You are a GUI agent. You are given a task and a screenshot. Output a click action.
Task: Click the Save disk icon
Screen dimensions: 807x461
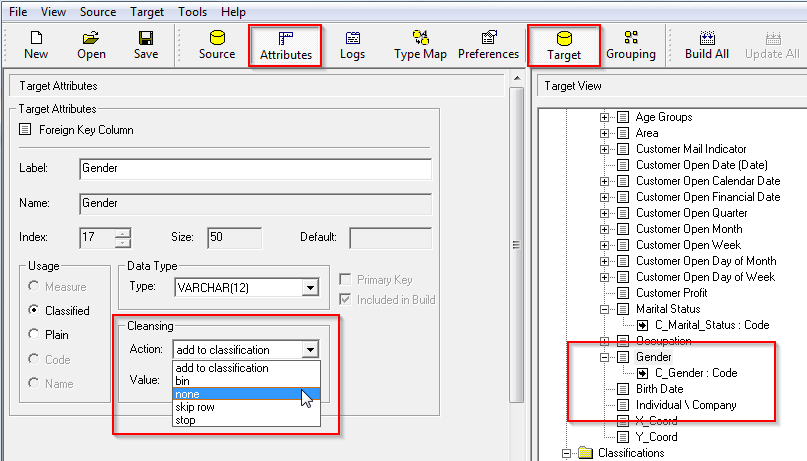145,45
